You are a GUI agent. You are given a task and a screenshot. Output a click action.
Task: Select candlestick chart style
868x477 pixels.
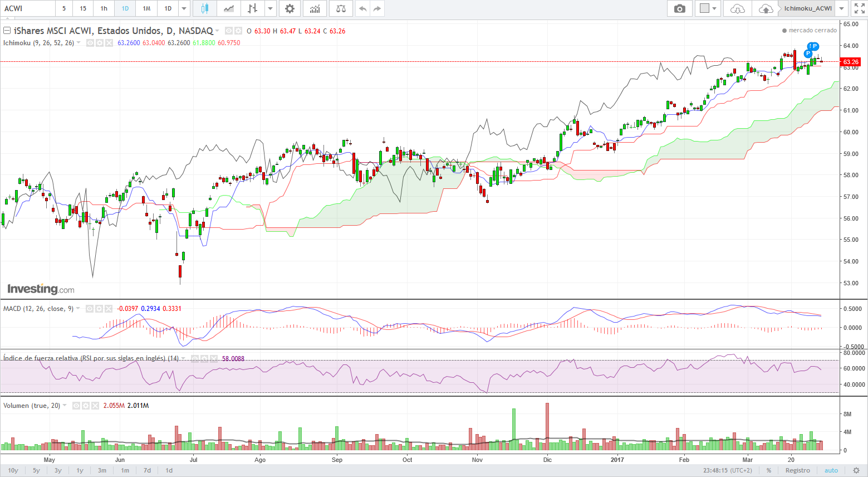[204, 8]
